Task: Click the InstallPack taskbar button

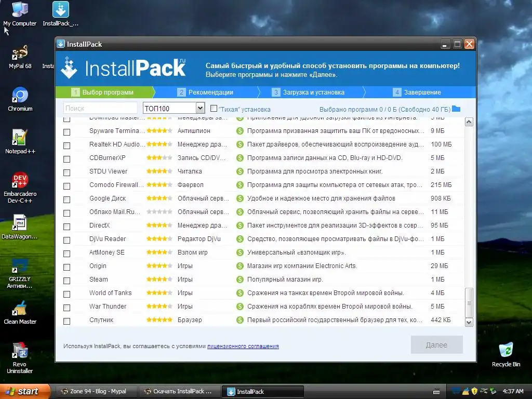Action: point(262,391)
